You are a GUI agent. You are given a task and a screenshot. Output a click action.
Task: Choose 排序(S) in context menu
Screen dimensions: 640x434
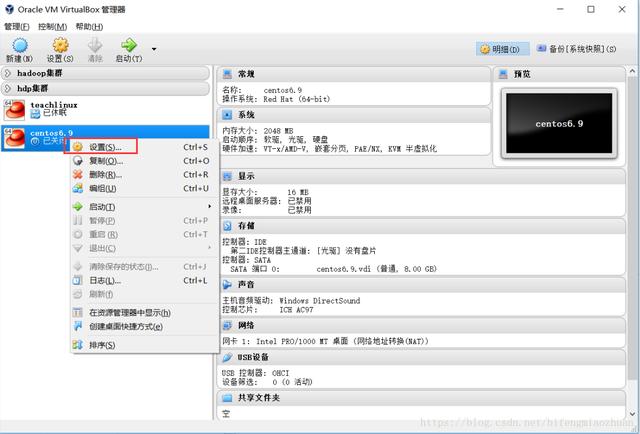point(145,345)
